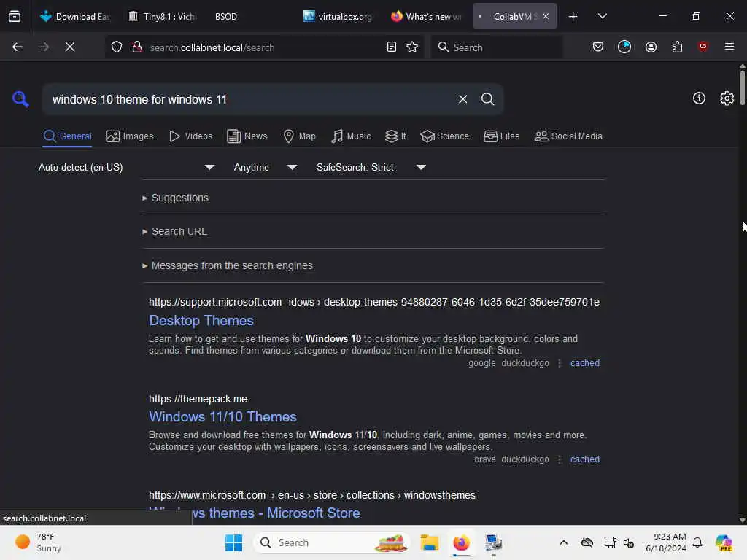Select the News search category

247,136
